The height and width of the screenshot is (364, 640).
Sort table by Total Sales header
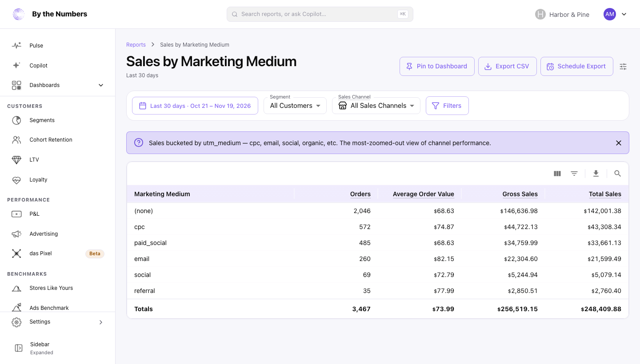[x=605, y=194]
